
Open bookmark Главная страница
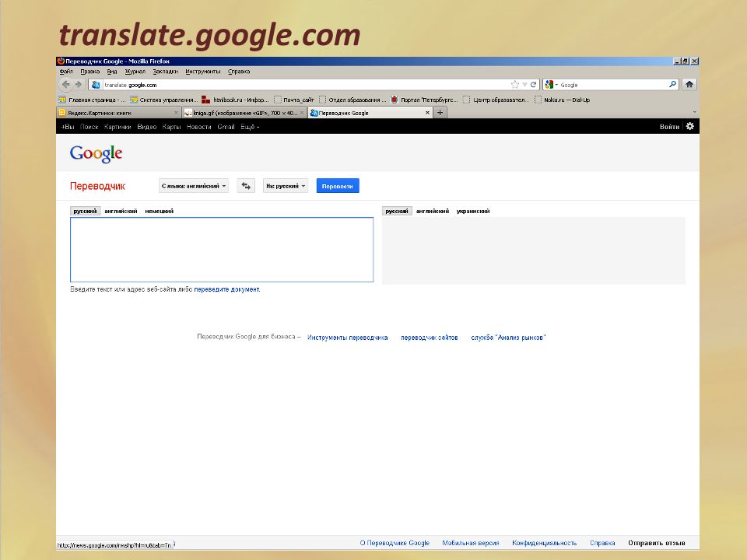coord(92,100)
